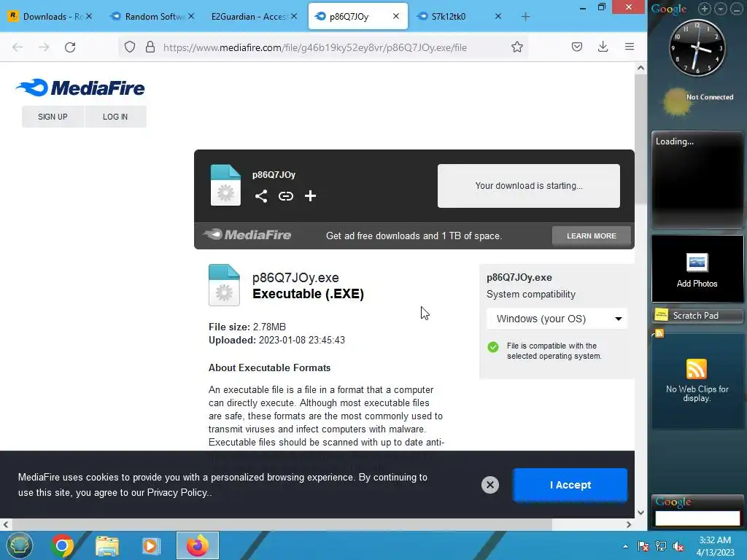The height and width of the screenshot is (560, 747).
Task: Click the File size: 2.78MB text
Action: 247,327
